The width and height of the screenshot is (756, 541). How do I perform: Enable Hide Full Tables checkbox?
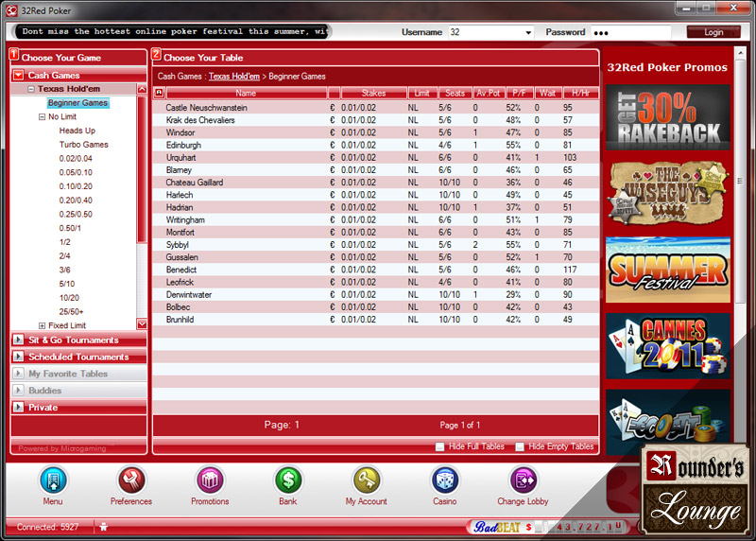(439, 446)
